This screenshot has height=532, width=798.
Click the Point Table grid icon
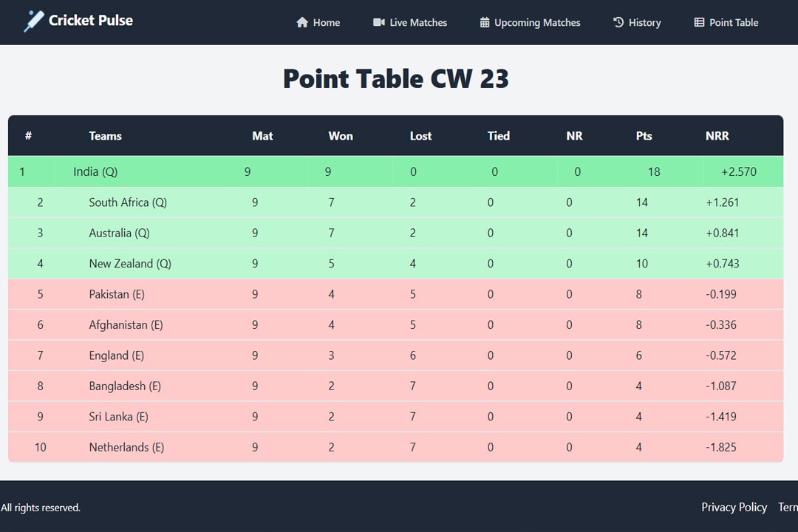click(x=699, y=23)
